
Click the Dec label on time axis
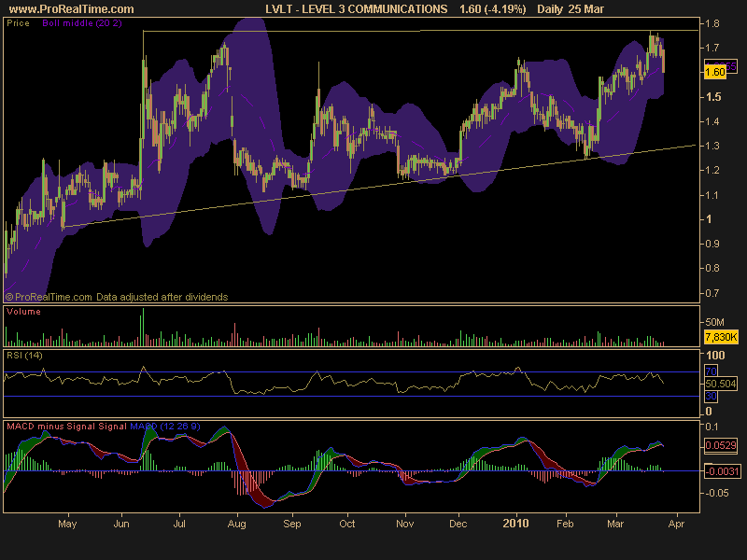pyautogui.click(x=458, y=524)
